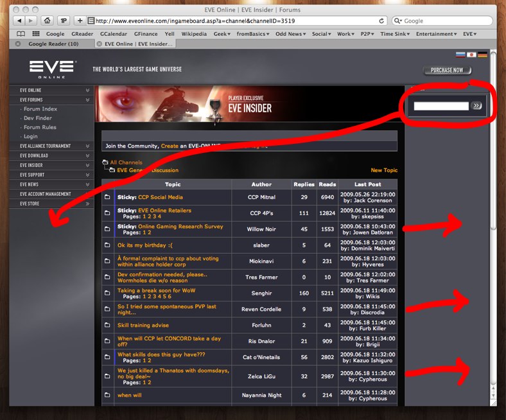
Task: Open the Time Sink bookmarks dropdown
Action: [395, 34]
